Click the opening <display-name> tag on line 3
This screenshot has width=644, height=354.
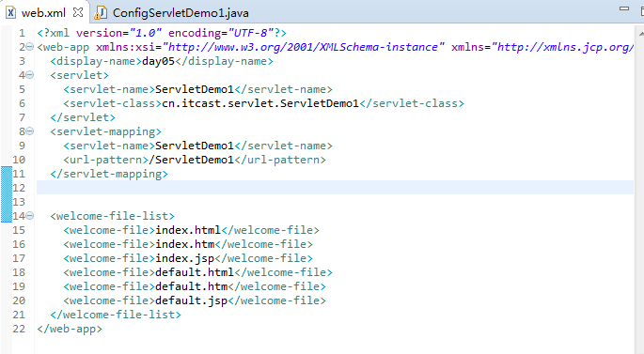pos(96,61)
